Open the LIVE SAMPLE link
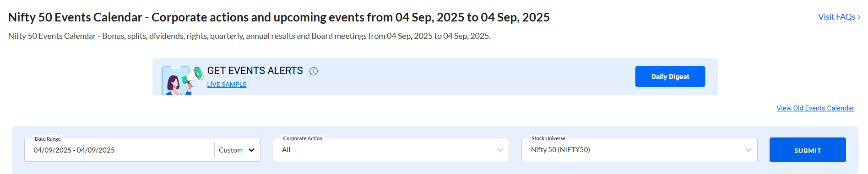868x174 pixels. (227, 84)
